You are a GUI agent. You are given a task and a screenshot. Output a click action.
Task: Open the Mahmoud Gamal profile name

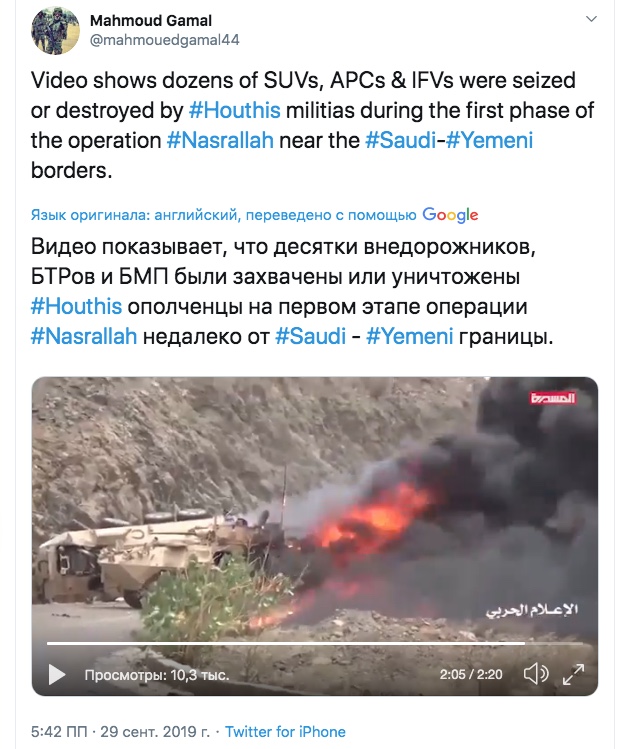pos(150,21)
